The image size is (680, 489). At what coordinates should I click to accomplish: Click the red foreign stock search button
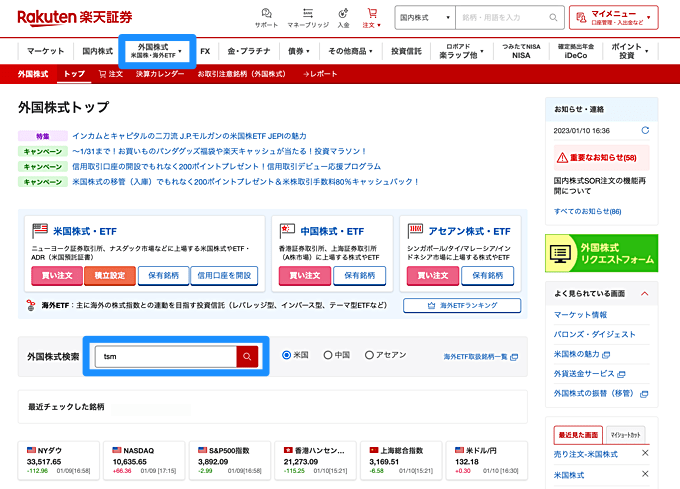click(x=247, y=356)
